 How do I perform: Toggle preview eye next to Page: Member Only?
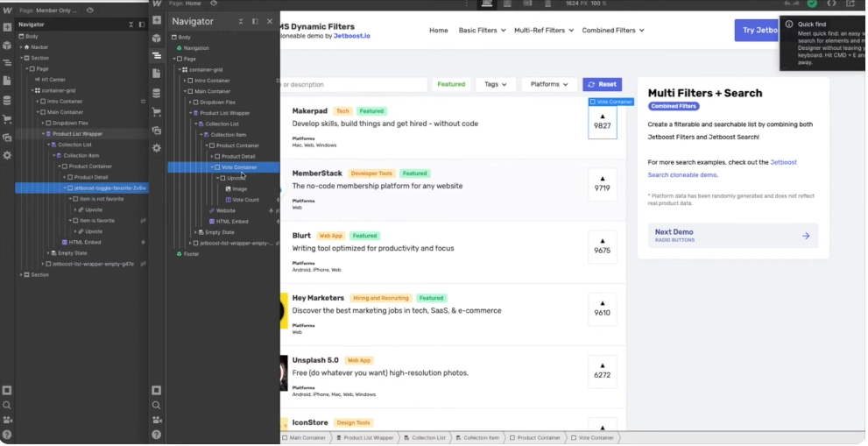(x=89, y=10)
